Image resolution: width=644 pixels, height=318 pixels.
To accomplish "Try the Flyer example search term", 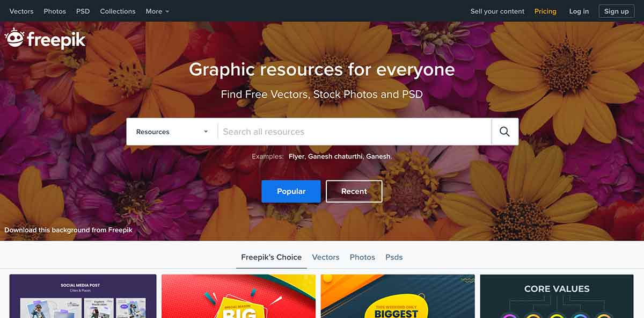I will click(x=297, y=157).
